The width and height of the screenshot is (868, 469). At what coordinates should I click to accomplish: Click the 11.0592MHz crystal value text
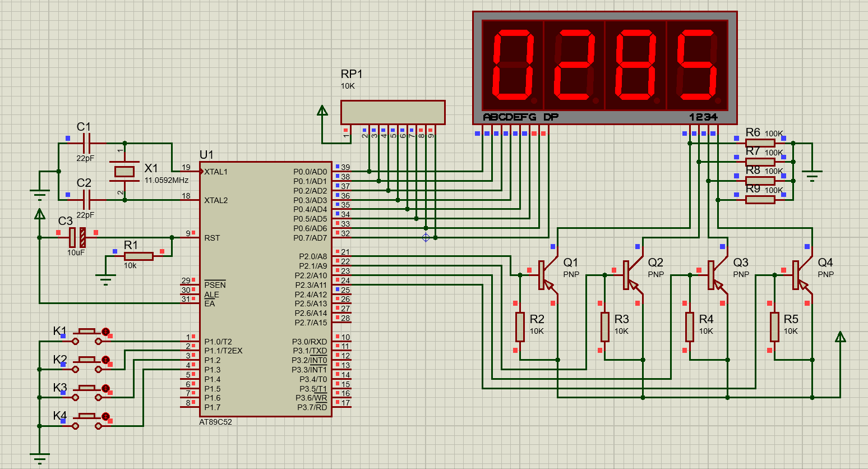point(167,180)
